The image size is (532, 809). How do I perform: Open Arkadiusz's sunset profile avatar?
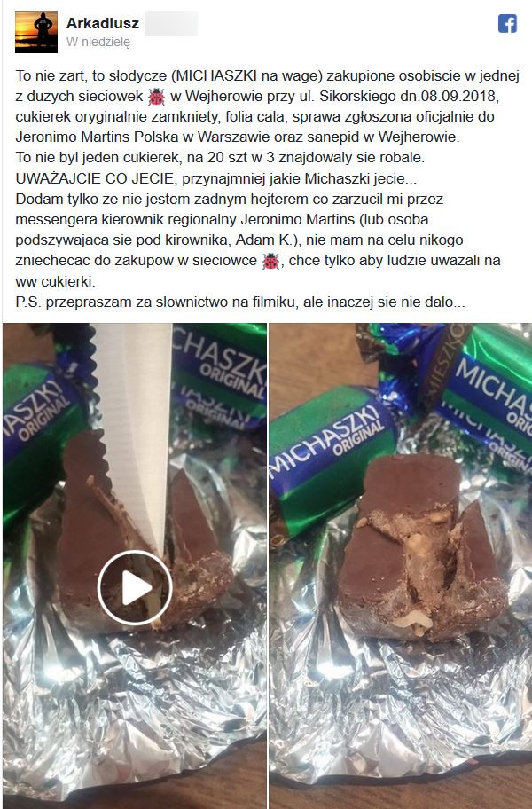pyautogui.click(x=36, y=31)
